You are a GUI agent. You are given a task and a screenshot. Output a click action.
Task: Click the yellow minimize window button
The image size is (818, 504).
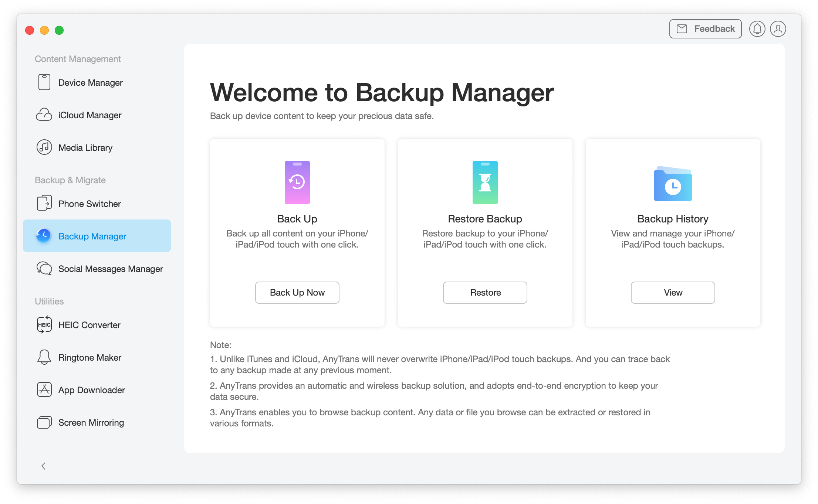pos(44,30)
